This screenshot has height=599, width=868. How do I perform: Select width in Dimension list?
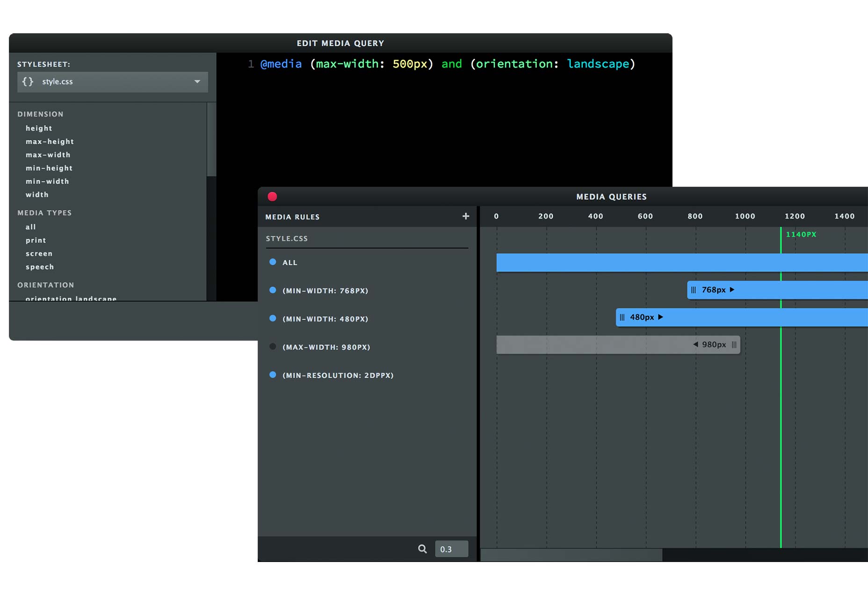tap(37, 195)
